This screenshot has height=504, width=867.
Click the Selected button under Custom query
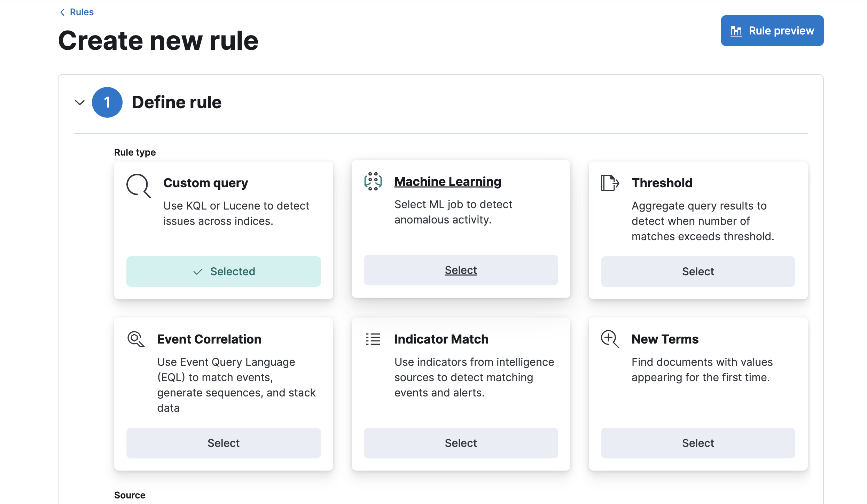223,271
